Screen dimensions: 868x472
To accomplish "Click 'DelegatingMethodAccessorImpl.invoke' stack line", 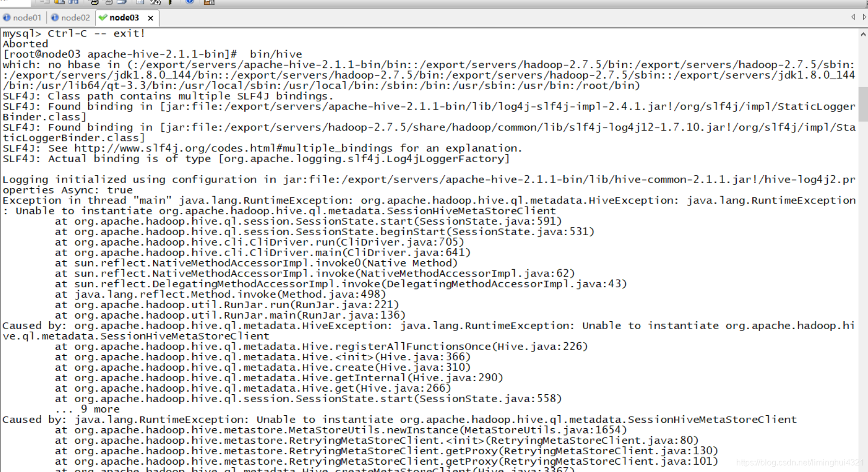I will 341,284.
